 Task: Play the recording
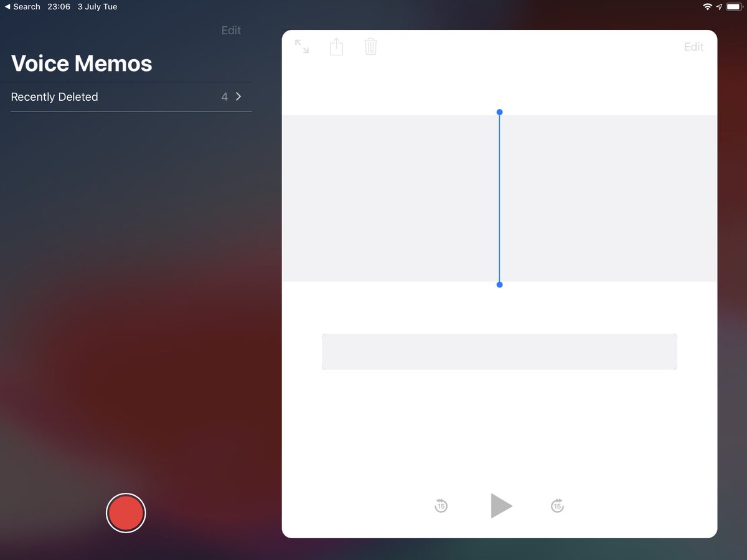pos(501,506)
